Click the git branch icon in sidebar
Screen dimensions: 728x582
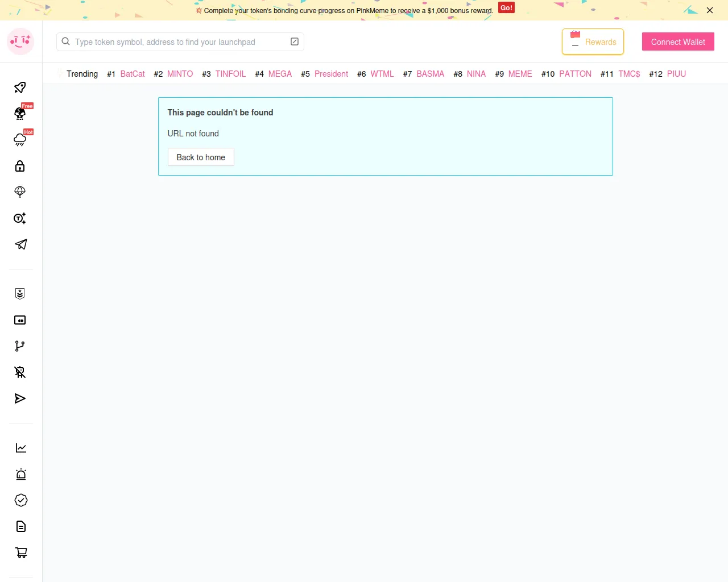click(20, 346)
